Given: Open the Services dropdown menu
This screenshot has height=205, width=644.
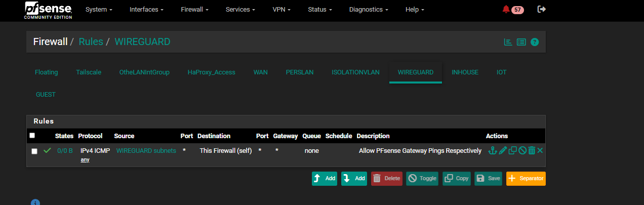Looking at the screenshot, I should [240, 10].
